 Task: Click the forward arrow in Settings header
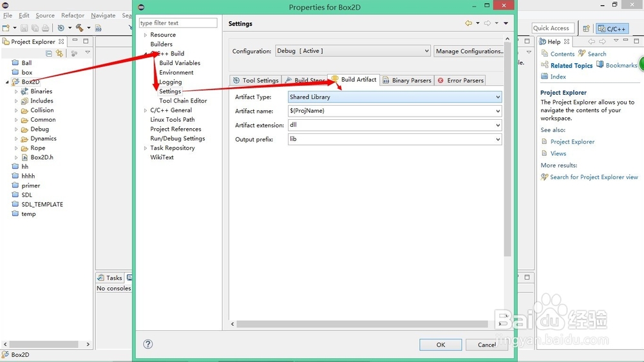[x=488, y=23]
